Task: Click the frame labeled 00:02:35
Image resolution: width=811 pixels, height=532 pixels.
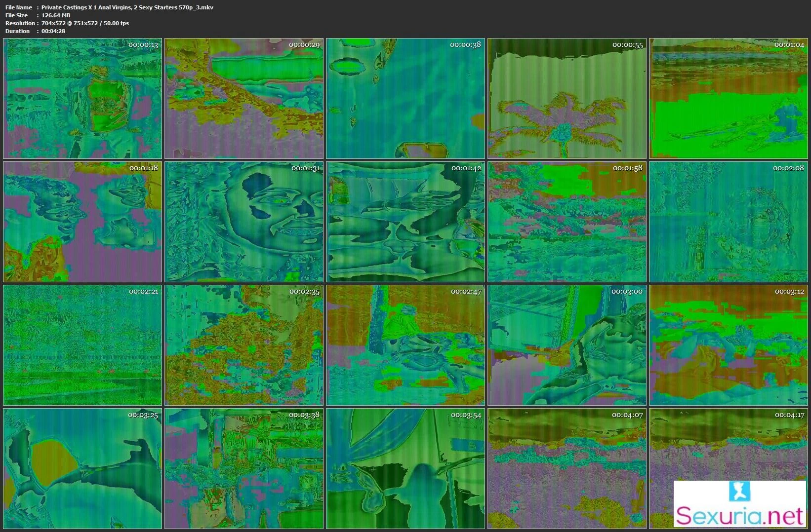Action: (244, 345)
